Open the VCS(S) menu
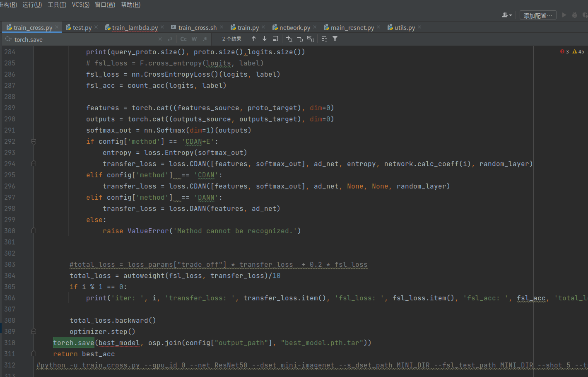The height and width of the screenshot is (377, 588). [x=80, y=4]
